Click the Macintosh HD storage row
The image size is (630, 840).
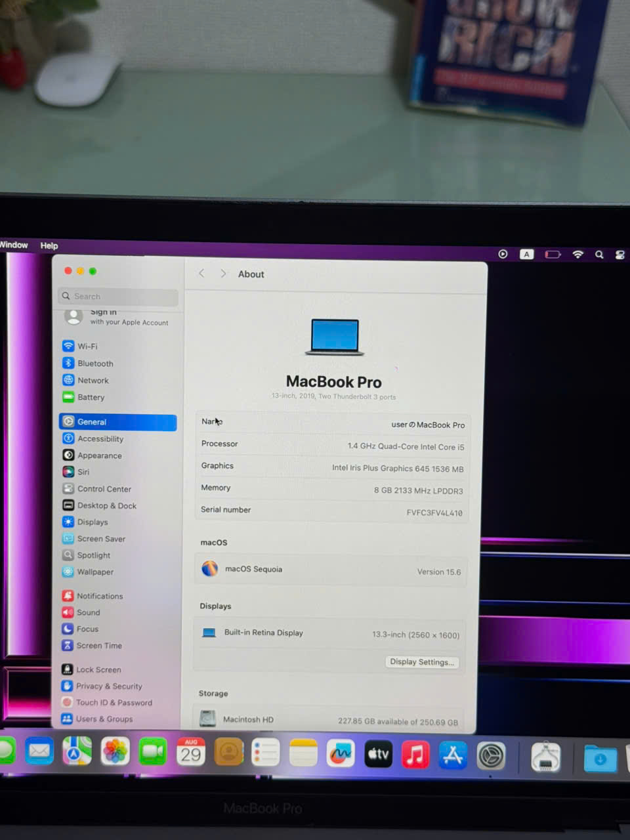(328, 719)
